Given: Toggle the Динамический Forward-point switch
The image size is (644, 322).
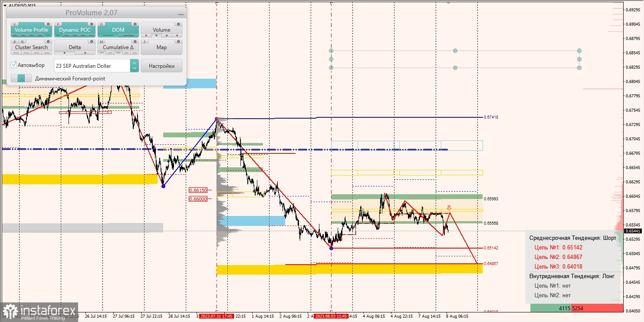Looking at the screenshot, I should [x=21, y=78].
